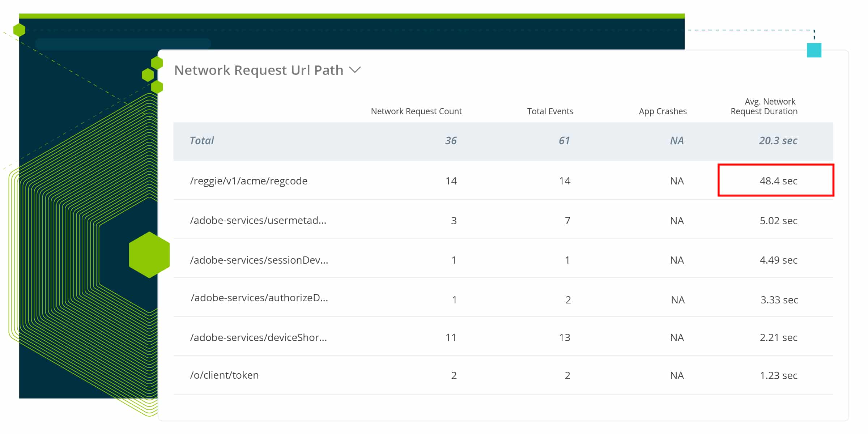
Task: Click the small green hexagon at top-left
Action: [x=19, y=30]
